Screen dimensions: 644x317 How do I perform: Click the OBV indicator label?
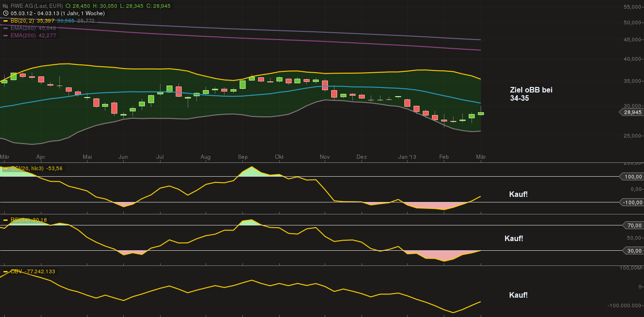(17, 271)
